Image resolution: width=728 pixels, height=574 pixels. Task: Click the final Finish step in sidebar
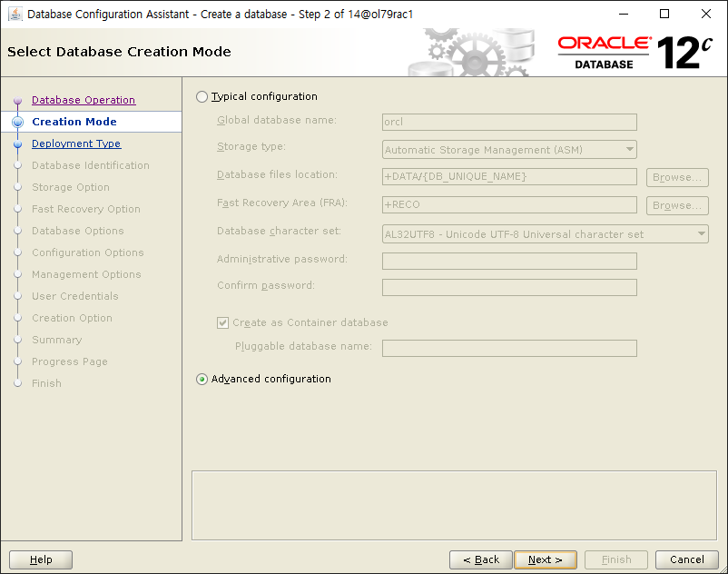(x=46, y=383)
